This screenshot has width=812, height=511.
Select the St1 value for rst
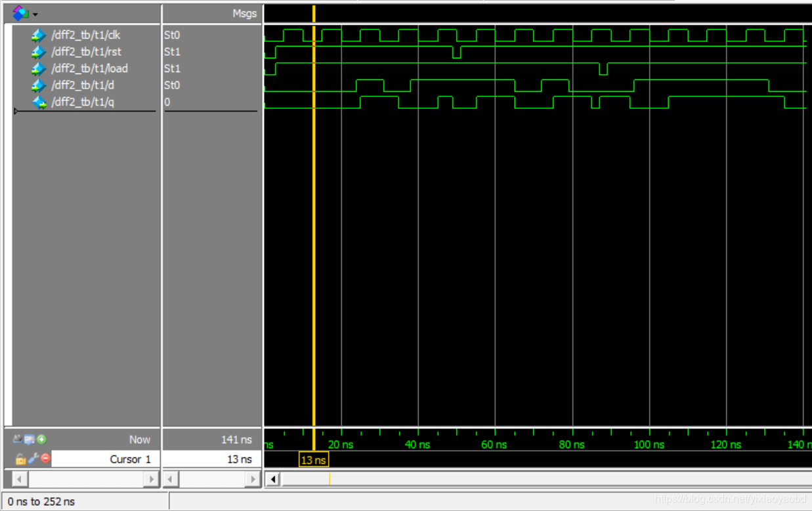[172, 52]
